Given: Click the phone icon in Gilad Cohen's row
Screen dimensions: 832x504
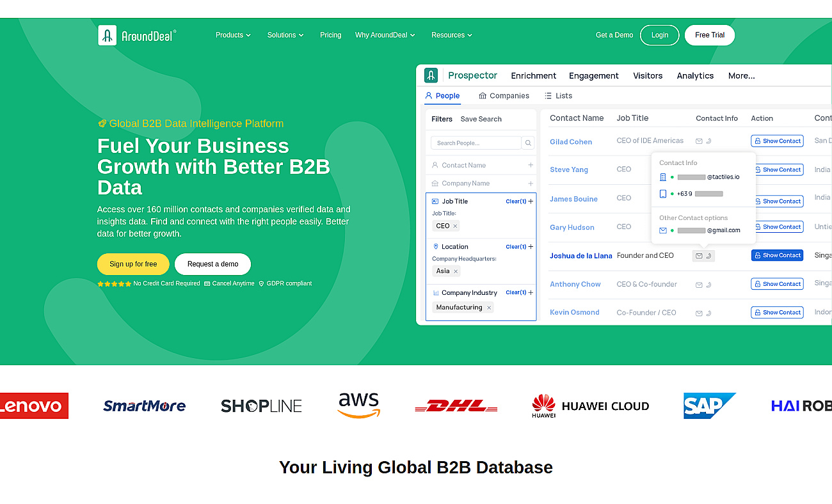Looking at the screenshot, I should 708,141.
